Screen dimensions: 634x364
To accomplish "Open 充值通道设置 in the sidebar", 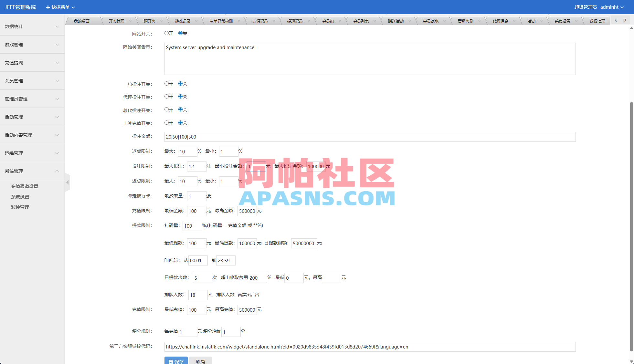I will point(24,186).
